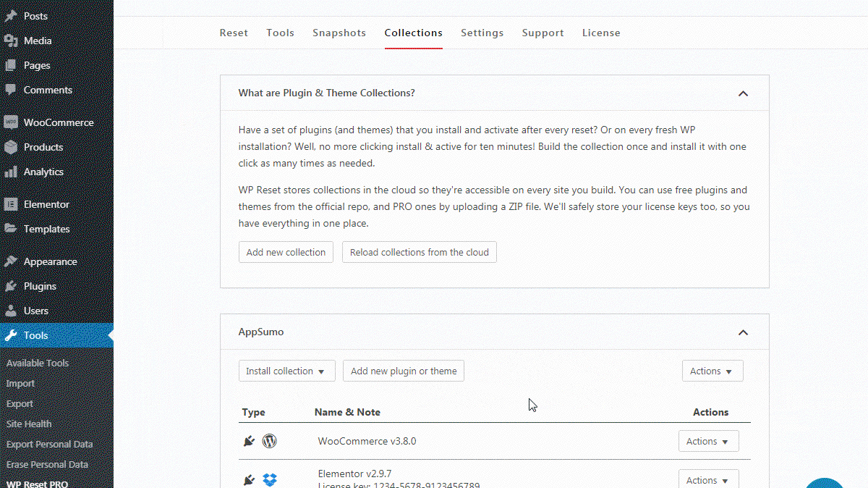Image resolution: width=868 pixels, height=488 pixels.
Task: Click Add new plugin or theme button
Action: 404,371
